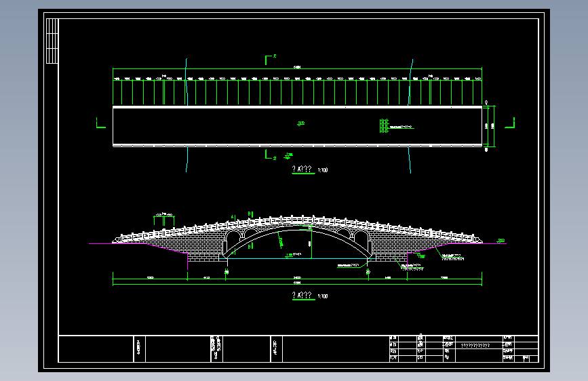Select the left section cut bracket beside the plan view
The width and height of the screenshot is (588, 381).
pyautogui.click(x=100, y=123)
